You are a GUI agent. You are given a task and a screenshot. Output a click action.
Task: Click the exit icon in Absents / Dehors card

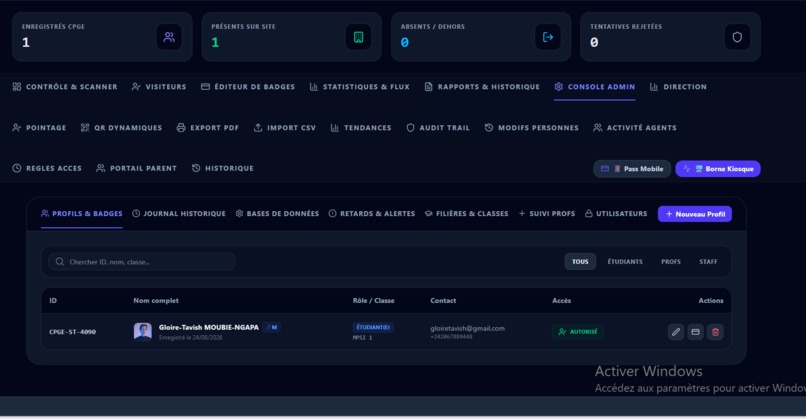click(x=548, y=37)
